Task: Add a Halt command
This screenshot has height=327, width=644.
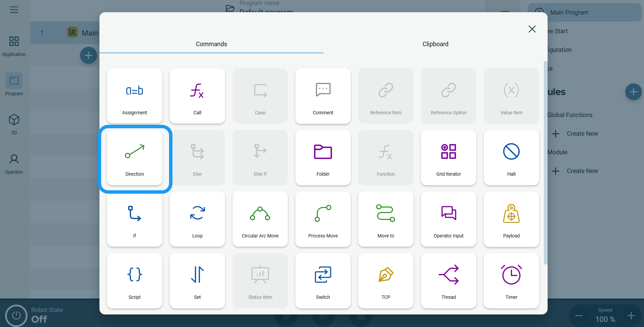Action: [511, 158]
